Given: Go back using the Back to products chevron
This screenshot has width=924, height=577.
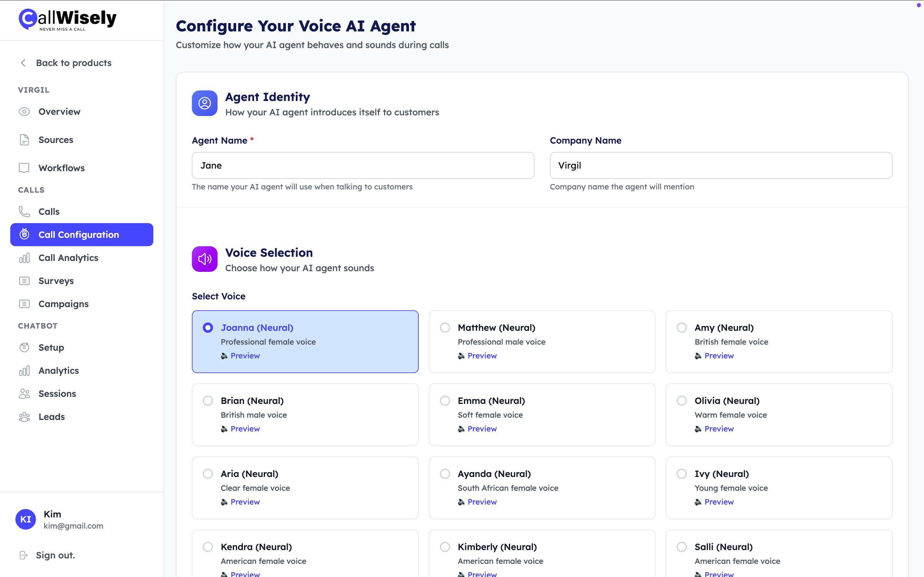Looking at the screenshot, I should [x=23, y=63].
